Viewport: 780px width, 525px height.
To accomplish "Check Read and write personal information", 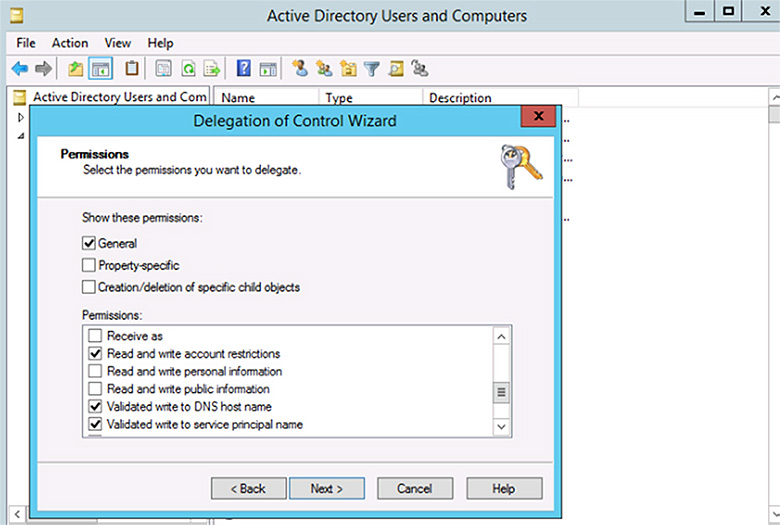I will 95,371.
